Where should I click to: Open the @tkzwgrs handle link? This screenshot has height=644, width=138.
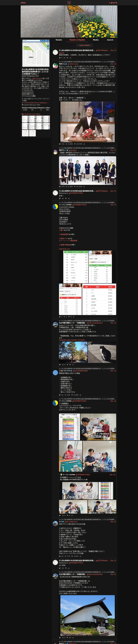(x=73, y=150)
